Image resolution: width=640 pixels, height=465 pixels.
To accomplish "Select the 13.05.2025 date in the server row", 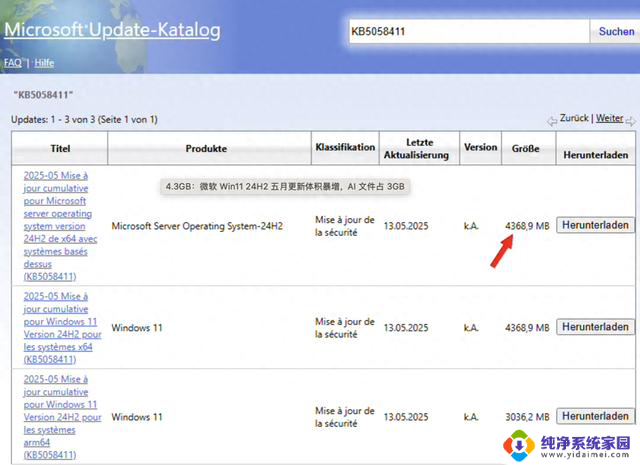I will tap(406, 226).
